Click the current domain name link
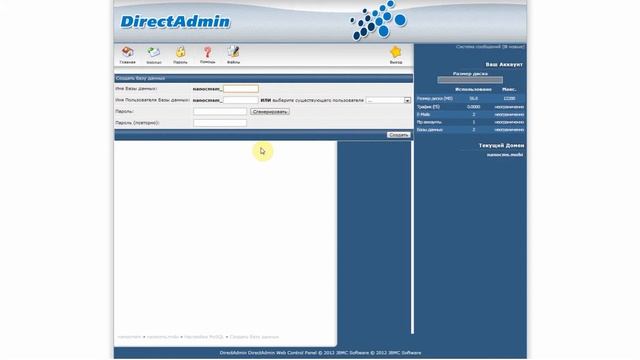Screen dimensions: 640x360 [504, 155]
